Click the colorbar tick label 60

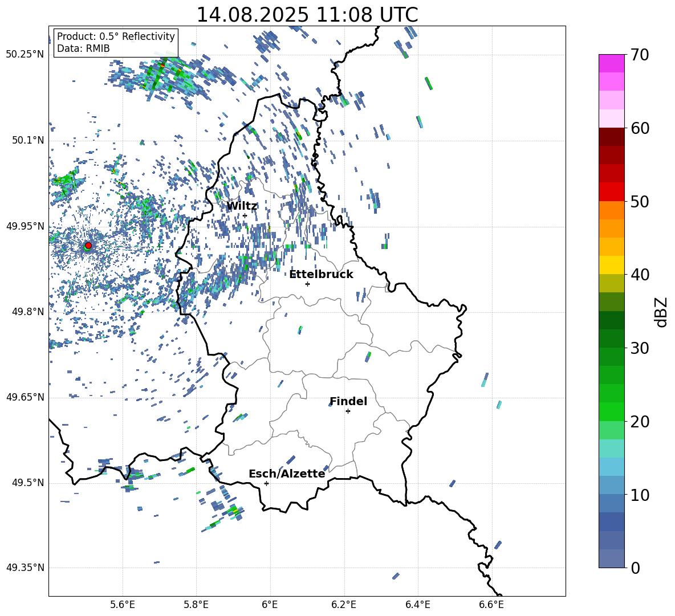click(x=640, y=128)
